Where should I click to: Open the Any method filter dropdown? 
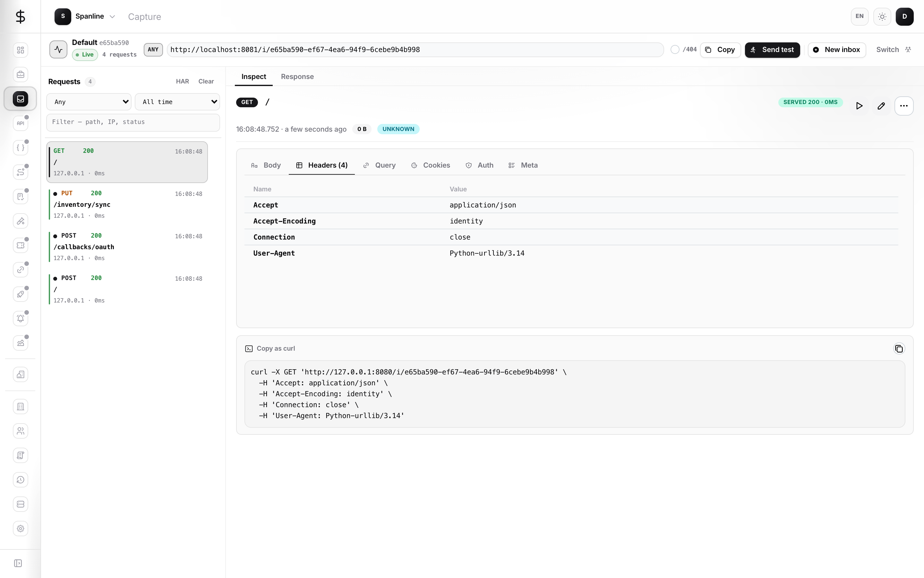tap(89, 102)
